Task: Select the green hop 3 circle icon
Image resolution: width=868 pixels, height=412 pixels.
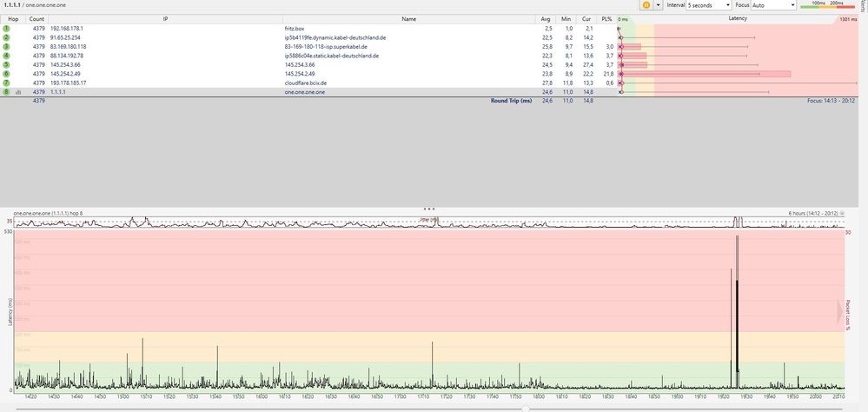Action: [6, 47]
